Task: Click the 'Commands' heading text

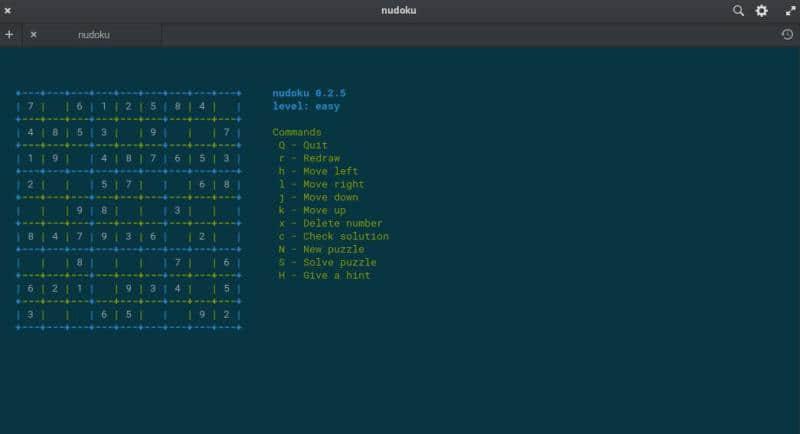Action: 297,132
